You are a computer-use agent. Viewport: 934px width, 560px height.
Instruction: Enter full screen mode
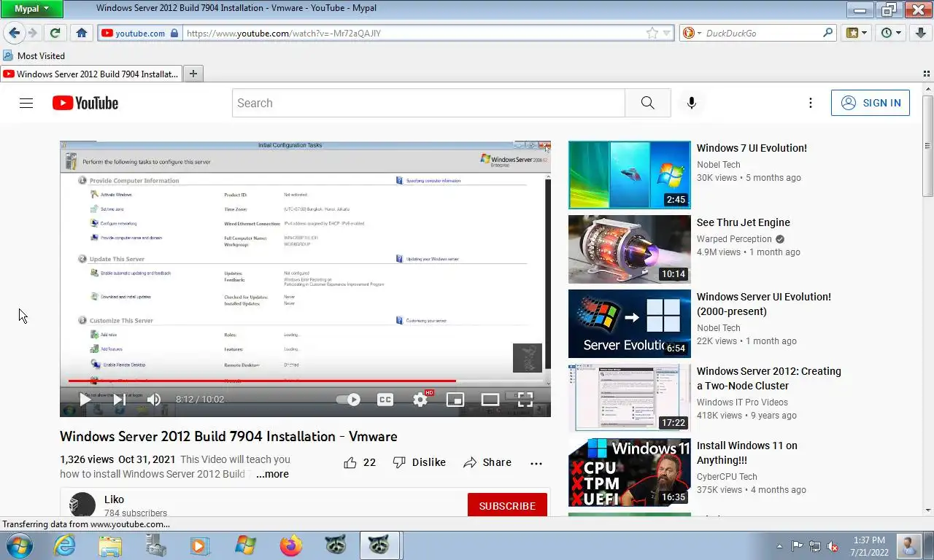[525, 399]
